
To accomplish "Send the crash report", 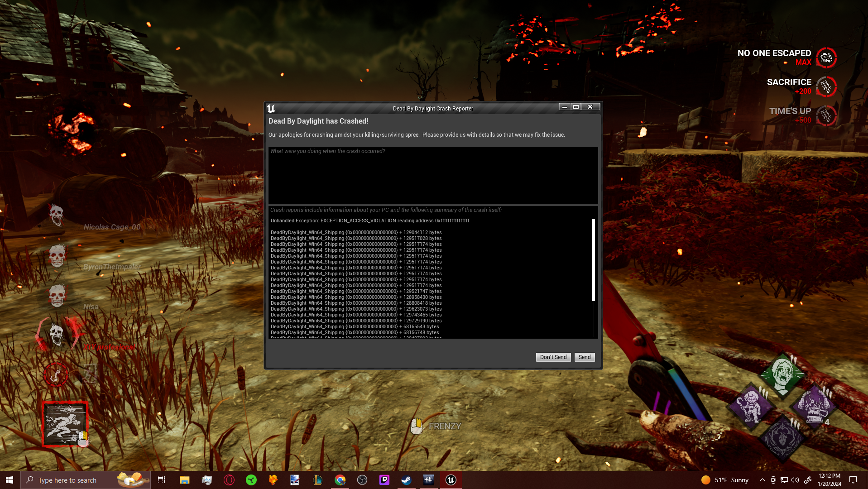I will click(x=585, y=357).
